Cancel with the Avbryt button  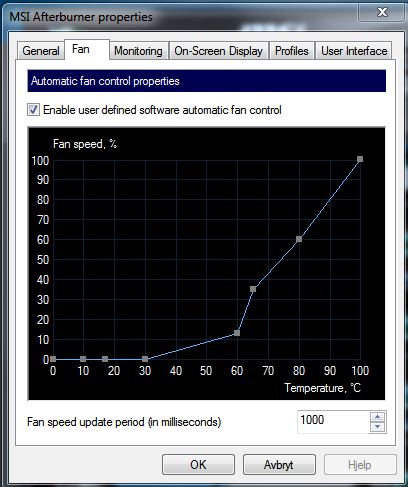click(279, 465)
